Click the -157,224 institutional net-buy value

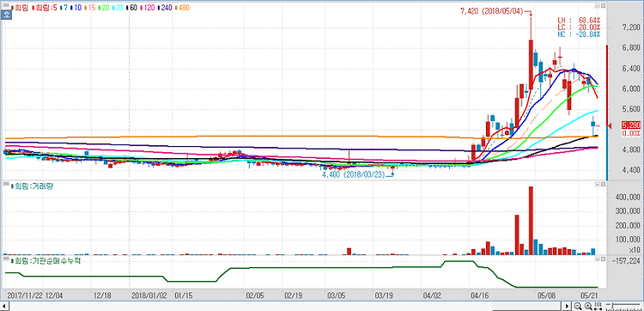coord(625,261)
